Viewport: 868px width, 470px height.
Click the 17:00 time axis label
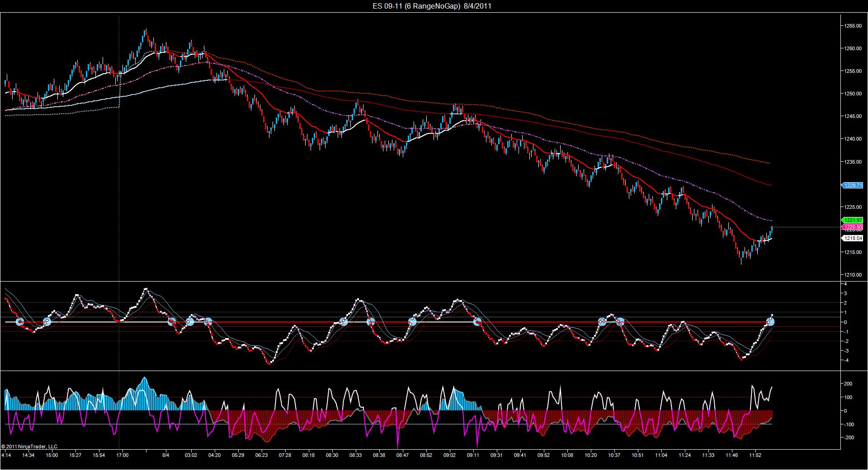click(123, 455)
